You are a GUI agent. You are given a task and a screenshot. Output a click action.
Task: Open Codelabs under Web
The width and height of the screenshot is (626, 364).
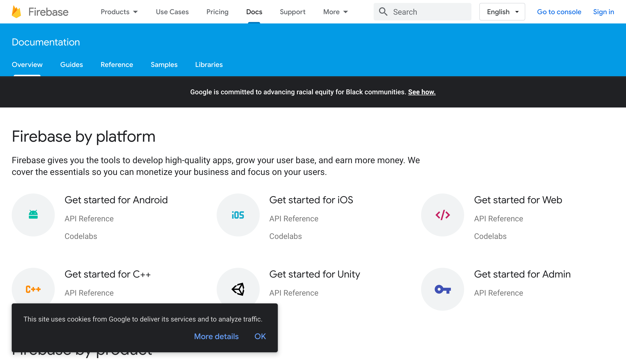(x=490, y=236)
